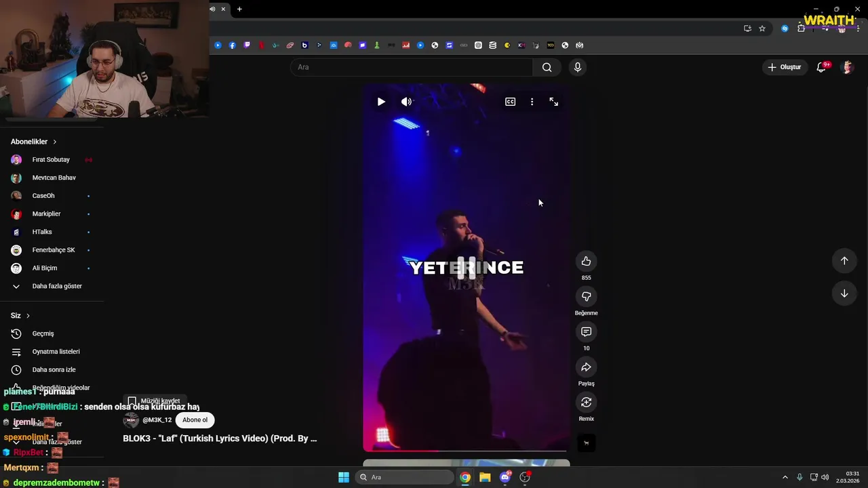Enter fullscreen for the Shorts player
The width and height of the screenshot is (868, 488).
click(554, 102)
